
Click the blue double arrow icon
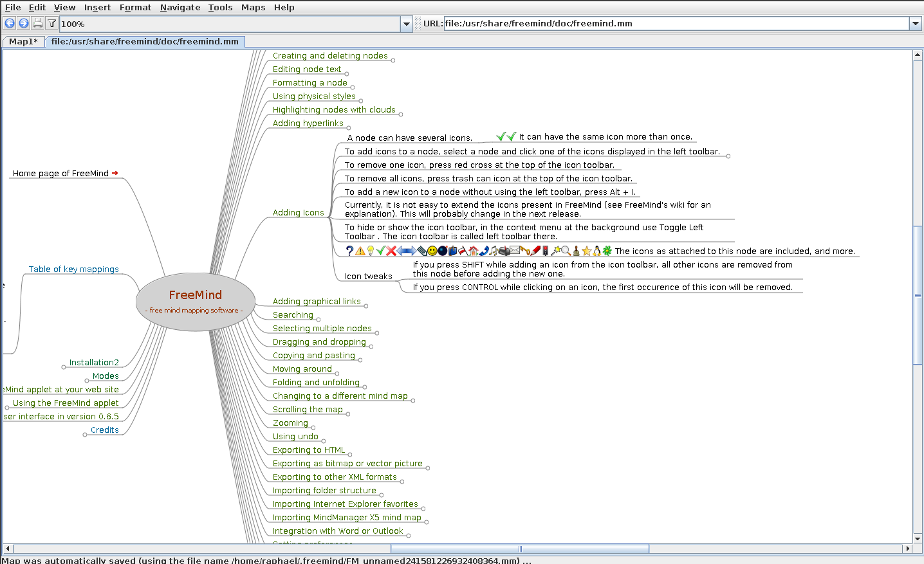(x=407, y=251)
